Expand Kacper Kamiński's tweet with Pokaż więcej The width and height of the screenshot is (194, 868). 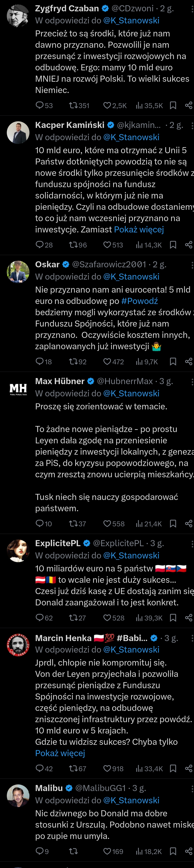(x=139, y=229)
